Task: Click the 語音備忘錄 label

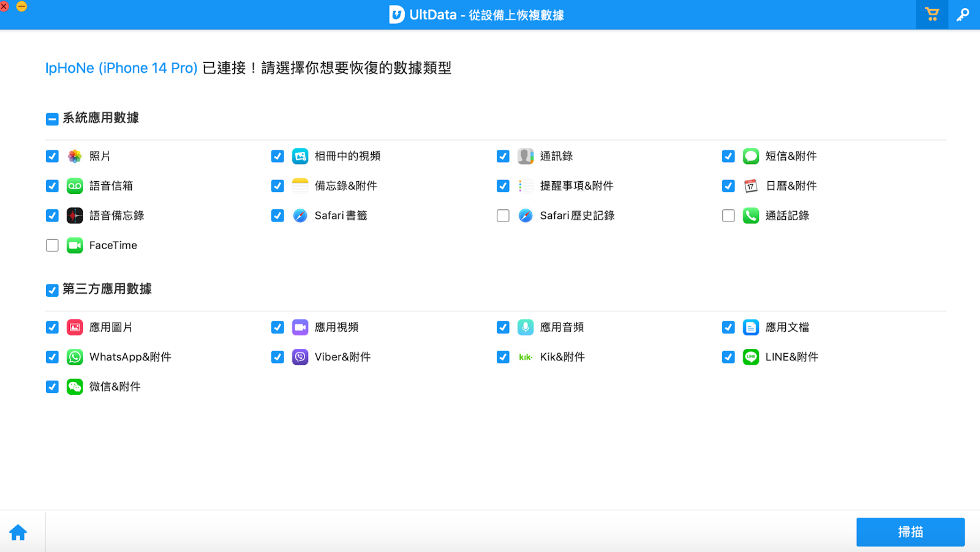Action: click(x=116, y=215)
